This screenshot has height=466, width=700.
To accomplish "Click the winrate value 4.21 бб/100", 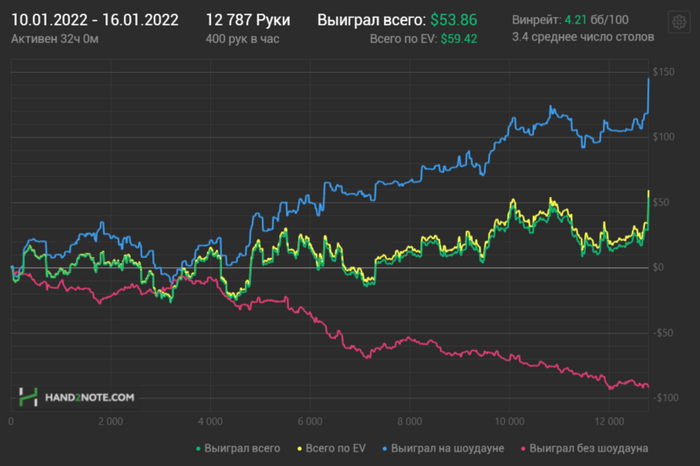I will 596,20.
